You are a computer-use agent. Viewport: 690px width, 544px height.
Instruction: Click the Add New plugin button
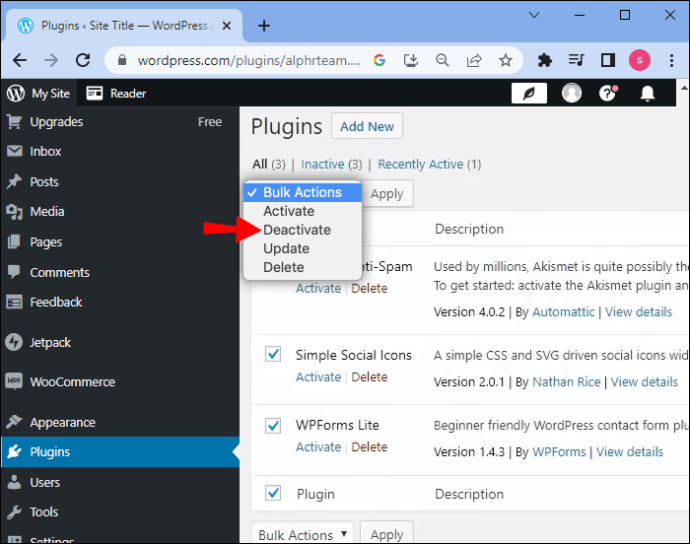click(x=367, y=127)
